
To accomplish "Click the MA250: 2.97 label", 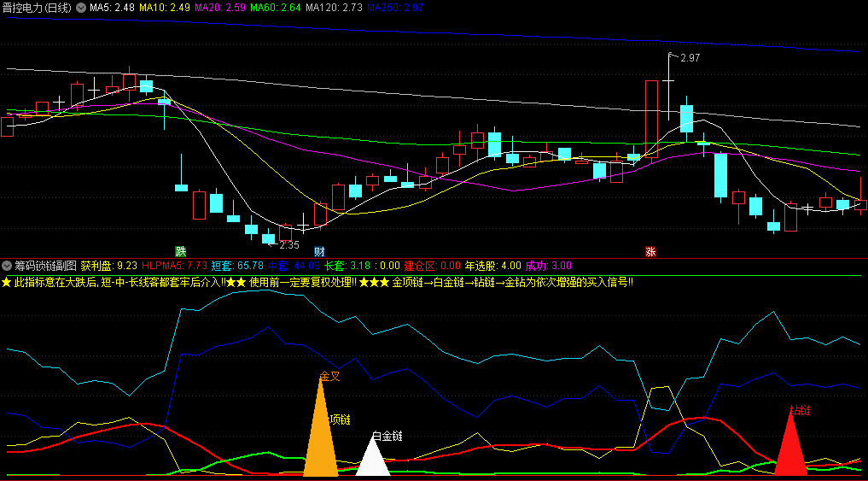I will point(395,8).
